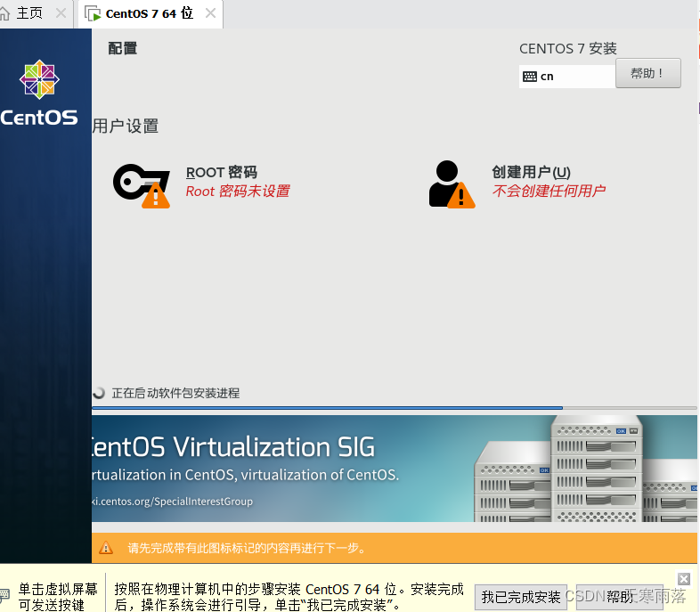Click the spinner beside the package install status

tap(99, 393)
